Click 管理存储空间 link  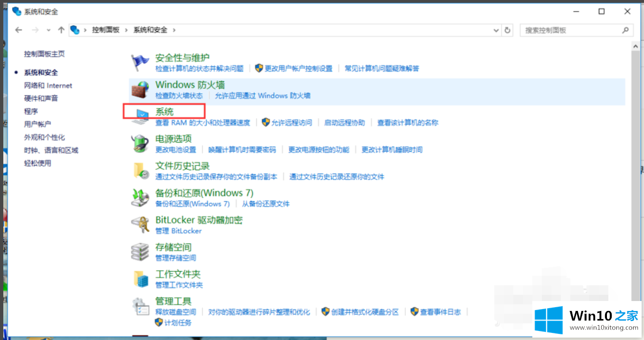click(176, 258)
